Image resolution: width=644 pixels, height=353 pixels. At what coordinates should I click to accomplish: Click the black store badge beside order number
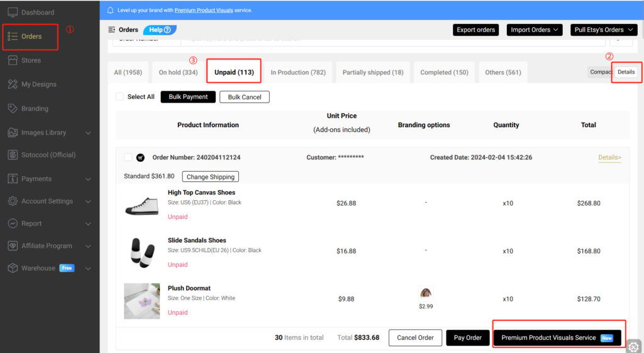[140, 157]
